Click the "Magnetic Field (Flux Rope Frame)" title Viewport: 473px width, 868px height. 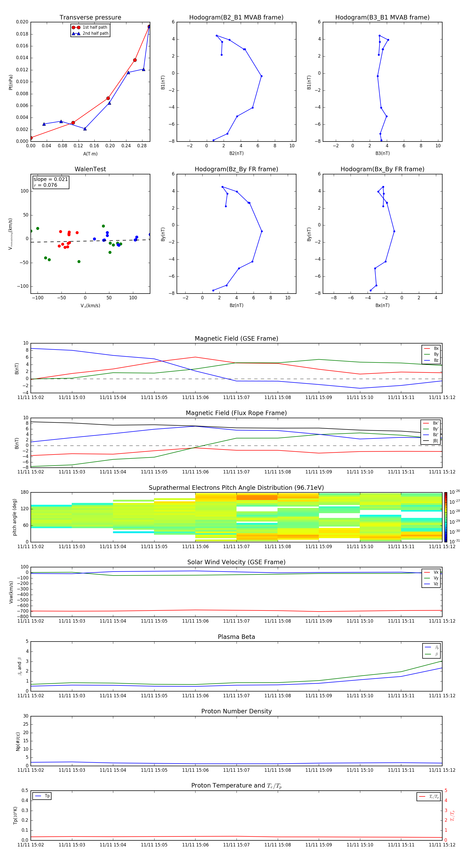coord(236,413)
